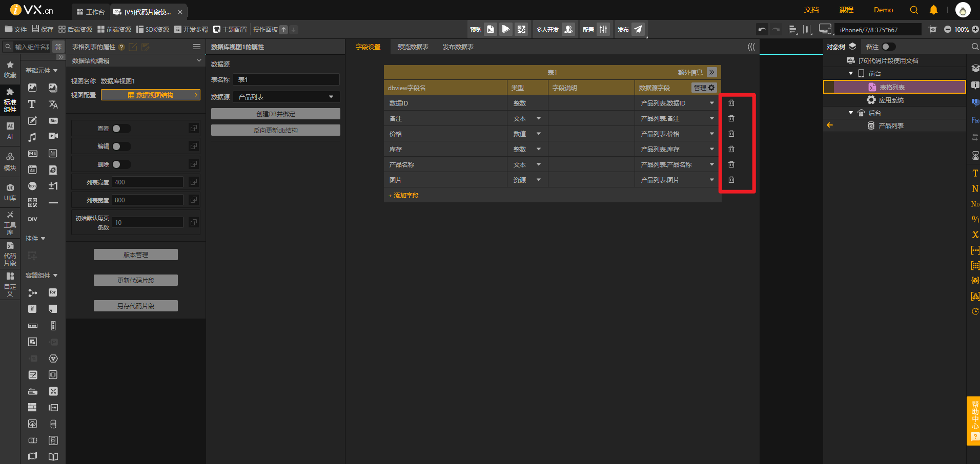Viewport: 980px width, 464px height.
Task: Open QR code preview in toolbar
Action: (x=521, y=29)
